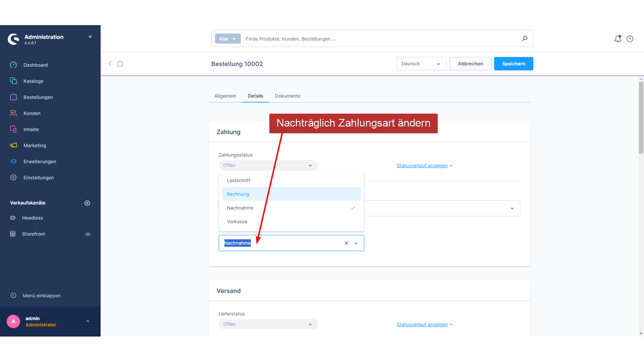The image size is (644, 362).
Task: Switch to the Details tab
Action: 255,96
